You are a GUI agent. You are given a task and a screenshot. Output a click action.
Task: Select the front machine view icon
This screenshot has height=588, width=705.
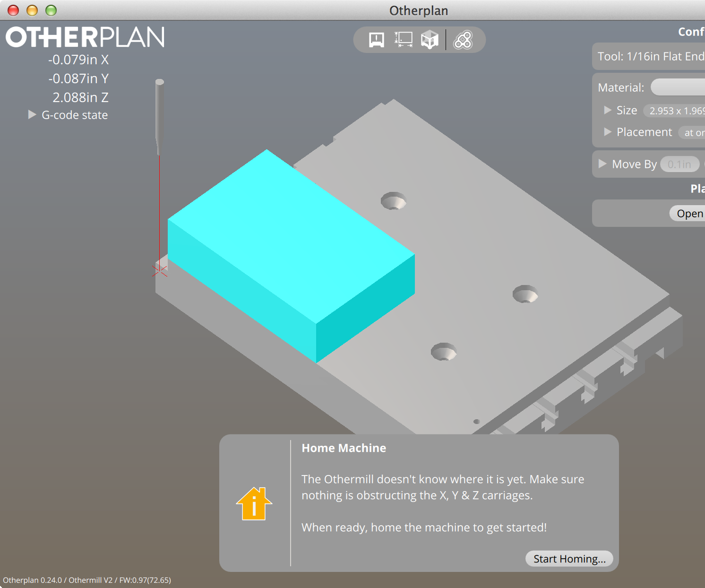[376, 40]
